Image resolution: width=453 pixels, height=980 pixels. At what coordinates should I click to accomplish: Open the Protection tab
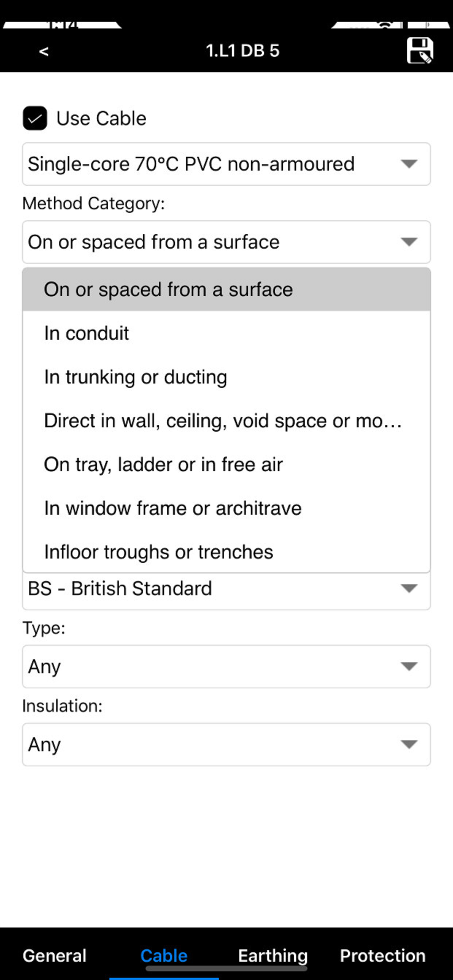coord(383,955)
